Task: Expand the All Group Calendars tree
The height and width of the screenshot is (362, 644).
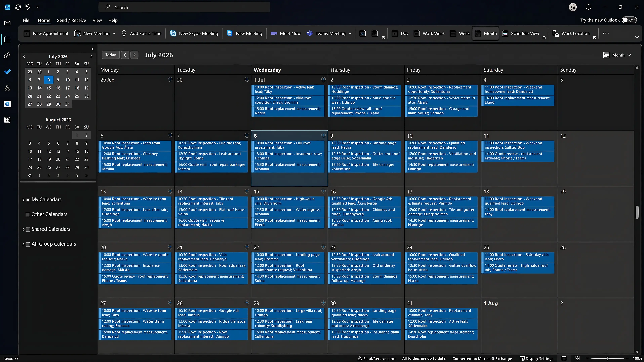Action: pyautogui.click(x=24, y=244)
